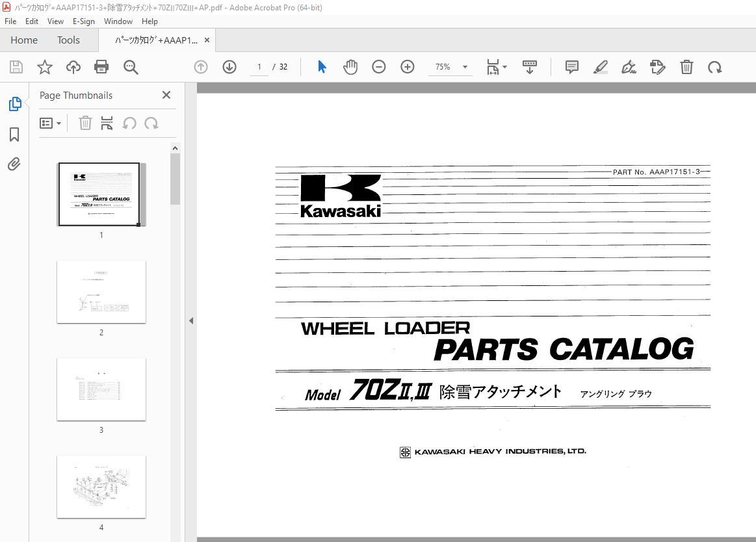This screenshot has height=542, width=756.
Task: Collapse the navigation pane with the arrow
Action: (x=191, y=320)
